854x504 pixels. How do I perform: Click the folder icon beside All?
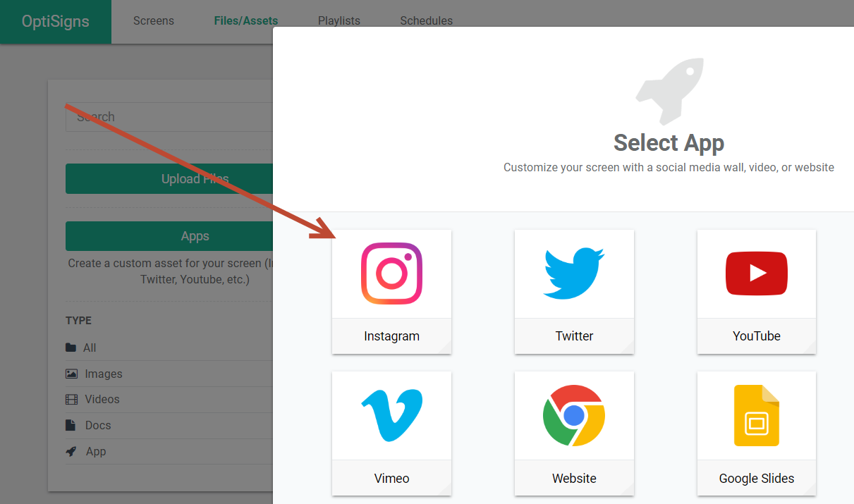71,348
